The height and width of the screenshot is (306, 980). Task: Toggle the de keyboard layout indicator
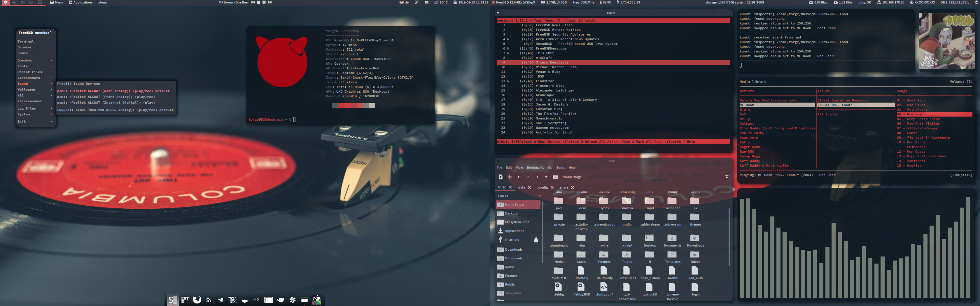tap(404, 2)
